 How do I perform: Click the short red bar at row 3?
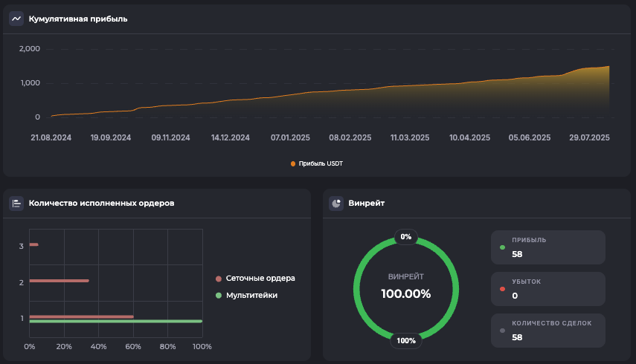33,244
